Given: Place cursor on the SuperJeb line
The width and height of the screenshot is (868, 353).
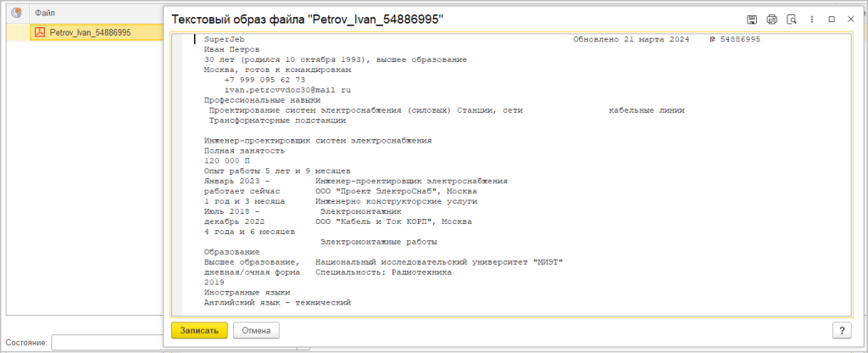Looking at the screenshot, I should coord(224,39).
